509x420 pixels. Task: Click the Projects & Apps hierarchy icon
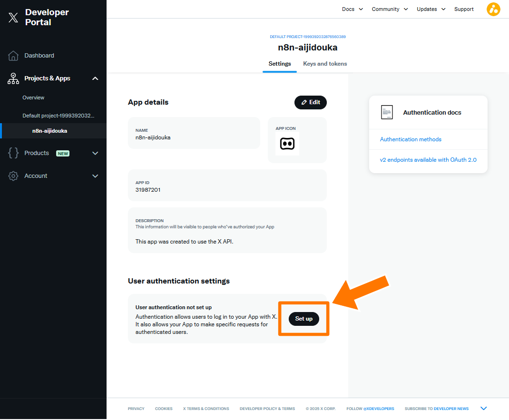13,78
